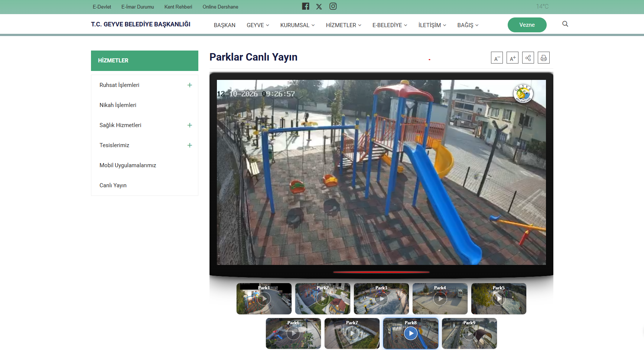The height and width of the screenshot is (350, 644).
Task: Click the print page icon
Action: [544, 58]
